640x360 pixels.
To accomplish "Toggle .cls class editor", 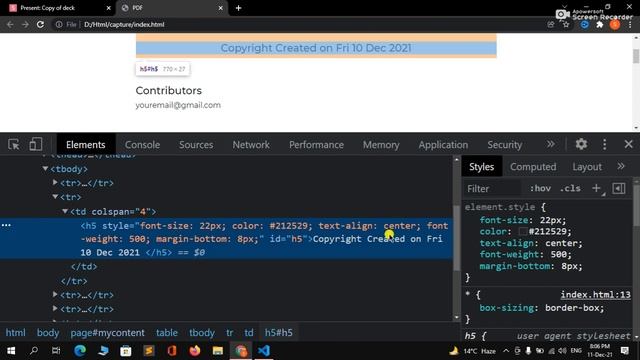I will (x=570, y=188).
